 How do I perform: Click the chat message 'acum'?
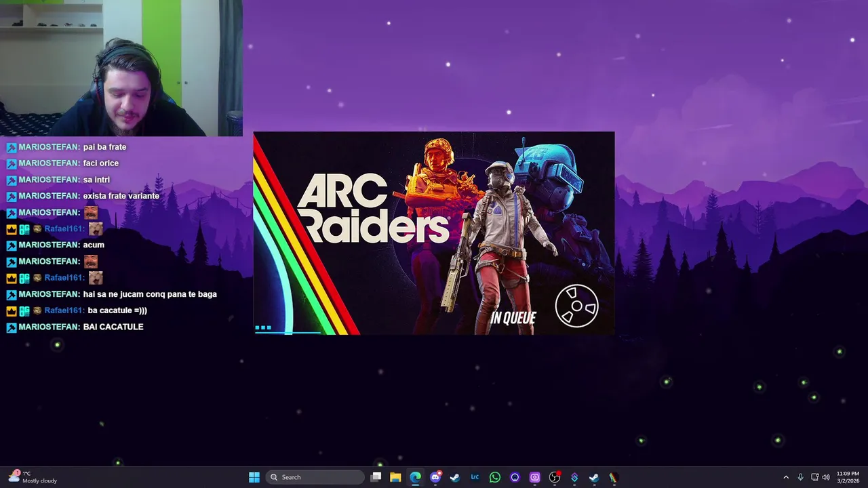click(94, 245)
